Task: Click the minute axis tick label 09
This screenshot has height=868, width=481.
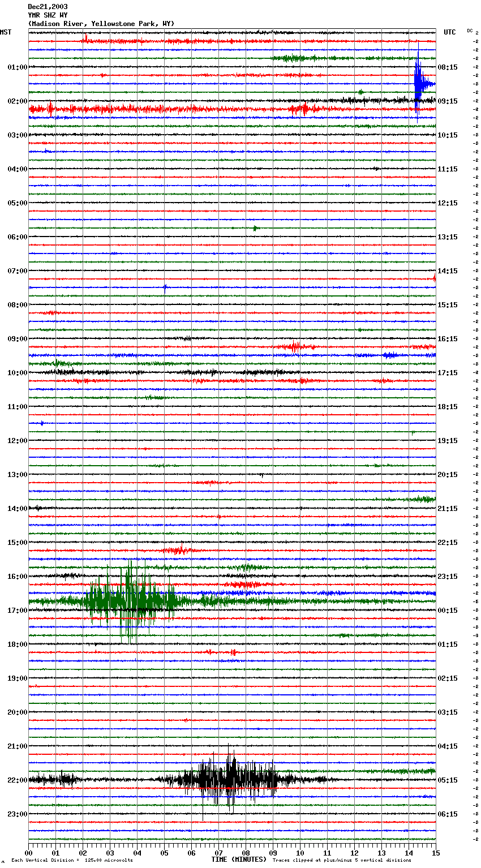Action: point(273,853)
